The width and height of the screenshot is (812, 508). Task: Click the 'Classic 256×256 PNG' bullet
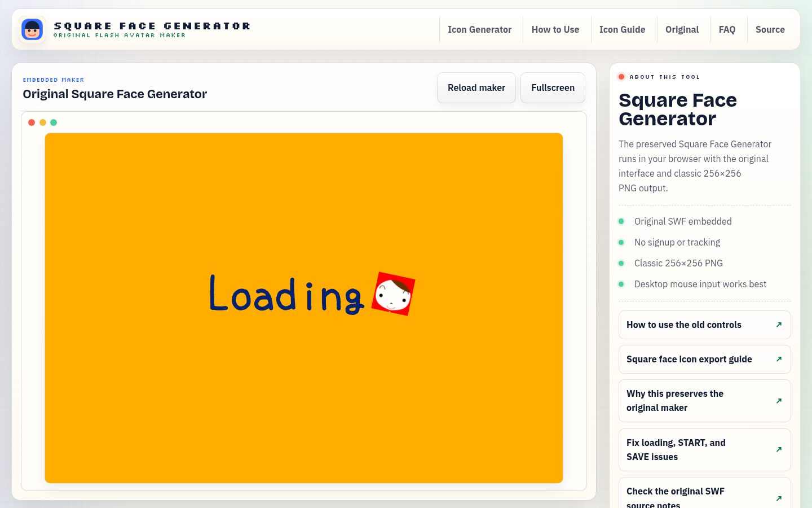678,263
